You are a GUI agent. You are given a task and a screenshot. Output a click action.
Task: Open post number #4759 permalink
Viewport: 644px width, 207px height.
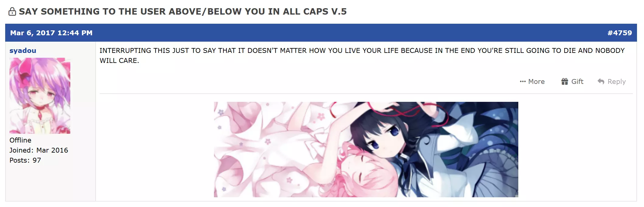coord(620,33)
